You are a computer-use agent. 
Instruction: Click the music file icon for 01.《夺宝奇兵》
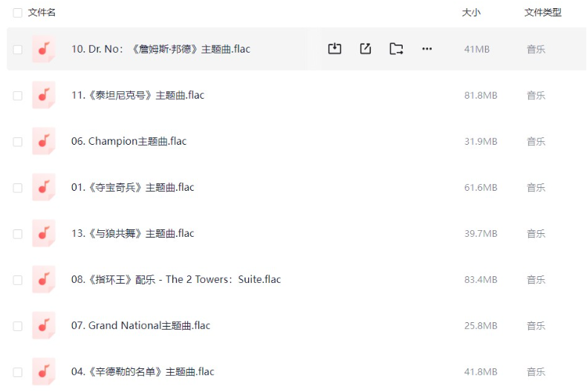click(44, 187)
